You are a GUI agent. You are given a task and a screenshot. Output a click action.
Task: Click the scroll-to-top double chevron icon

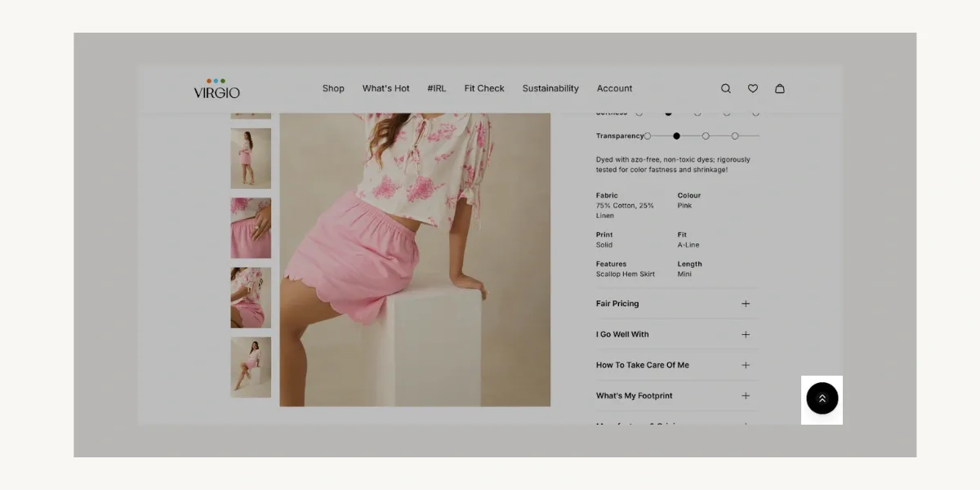pos(822,399)
